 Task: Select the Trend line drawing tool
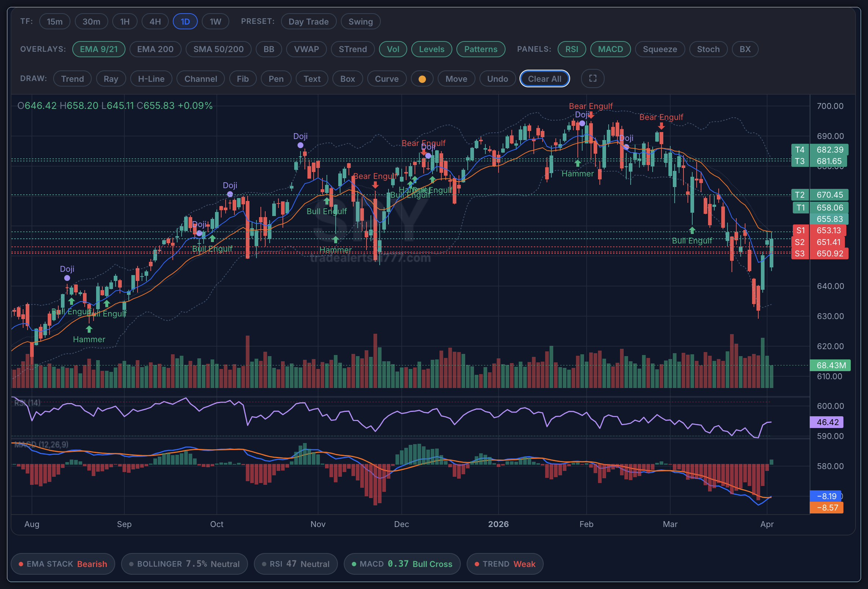pyautogui.click(x=72, y=79)
